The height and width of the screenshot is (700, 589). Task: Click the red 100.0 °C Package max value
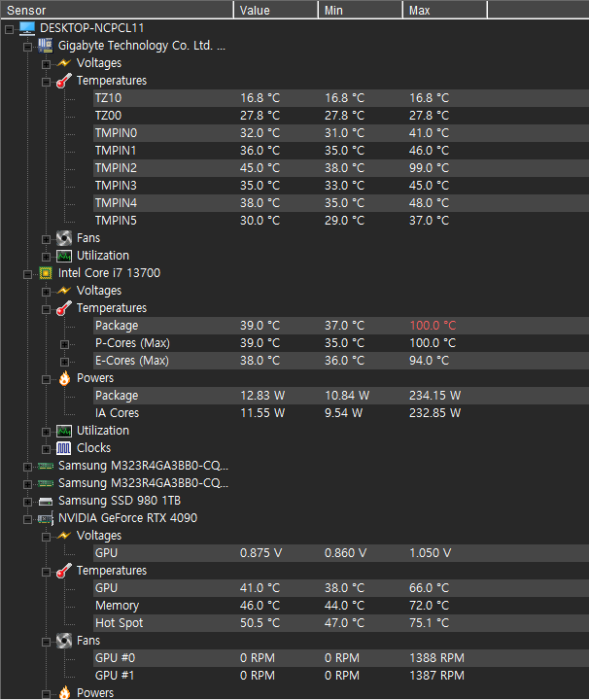[433, 326]
